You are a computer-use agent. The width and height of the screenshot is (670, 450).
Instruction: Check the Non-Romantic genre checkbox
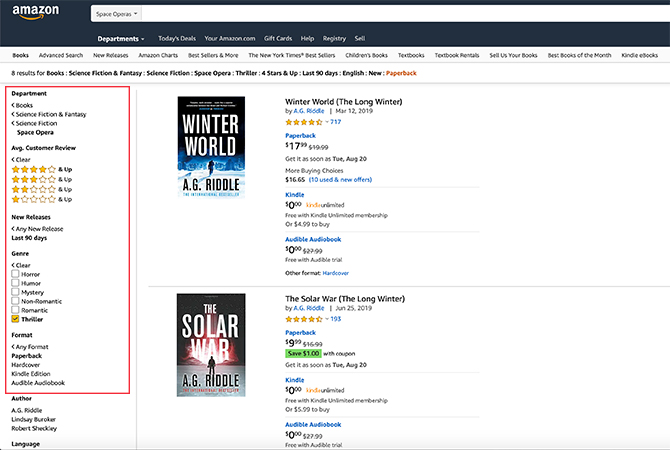coord(15,300)
